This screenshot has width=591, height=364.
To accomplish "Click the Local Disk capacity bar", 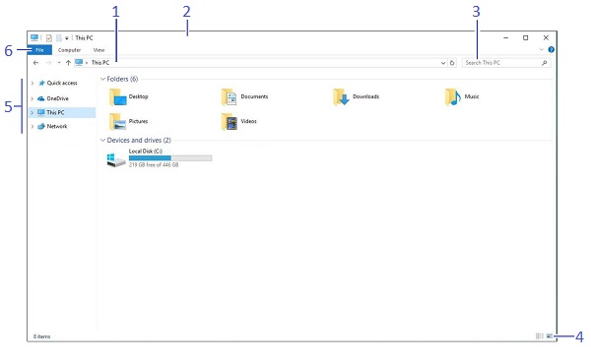I will point(170,158).
